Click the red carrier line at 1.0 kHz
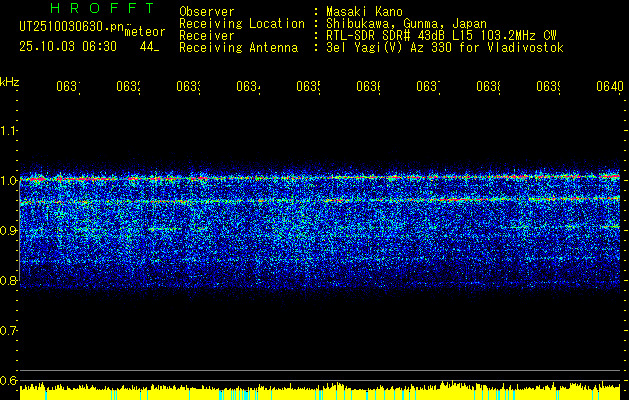 click(x=320, y=178)
